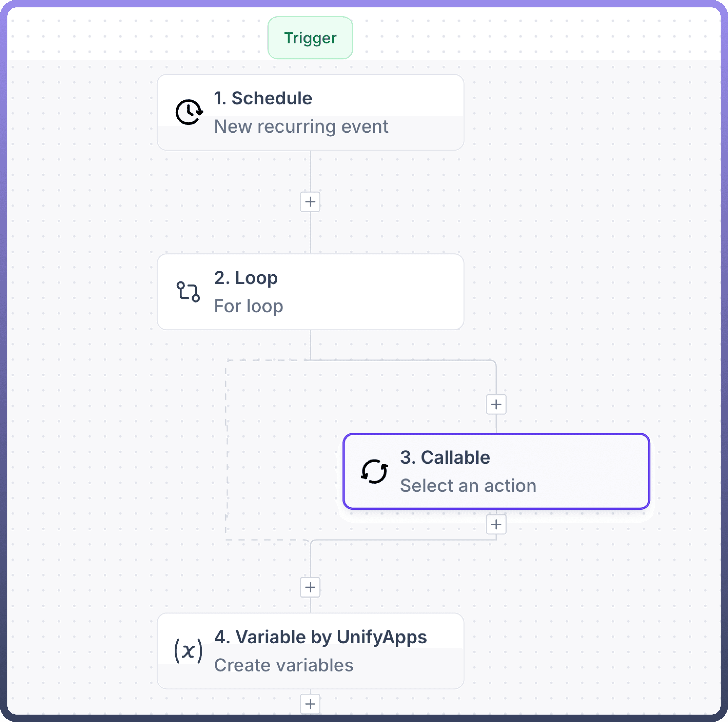The height and width of the screenshot is (722, 728).
Task: Click "Select an action" in Callable step
Action: click(x=468, y=486)
